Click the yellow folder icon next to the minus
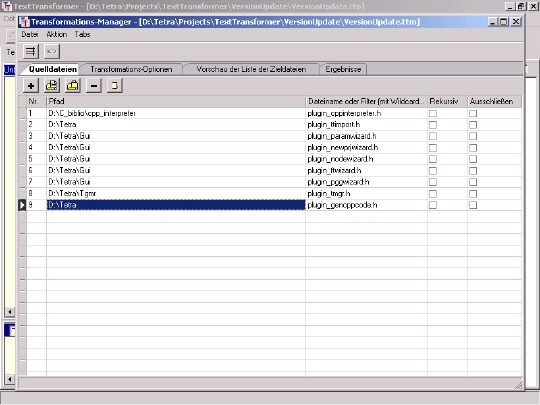The width and height of the screenshot is (540, 405). tap(73, 85)
